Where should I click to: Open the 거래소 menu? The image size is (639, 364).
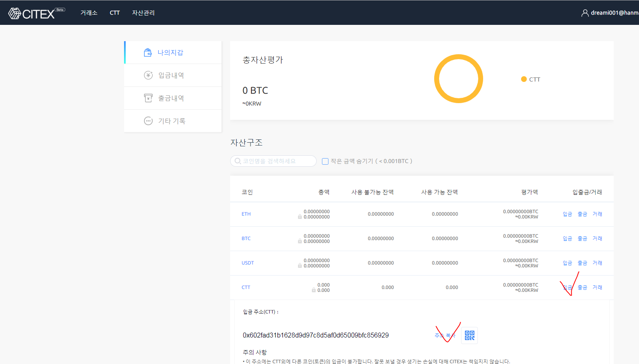89,13
